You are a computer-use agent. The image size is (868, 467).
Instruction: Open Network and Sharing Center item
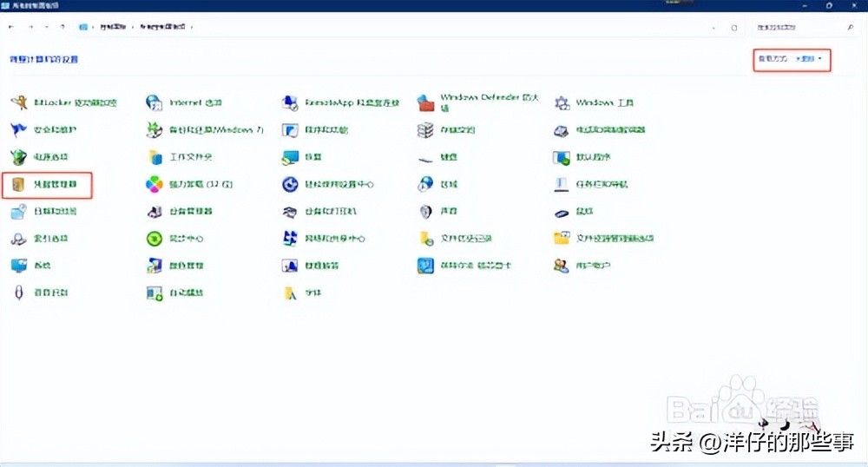coord(324,239)
